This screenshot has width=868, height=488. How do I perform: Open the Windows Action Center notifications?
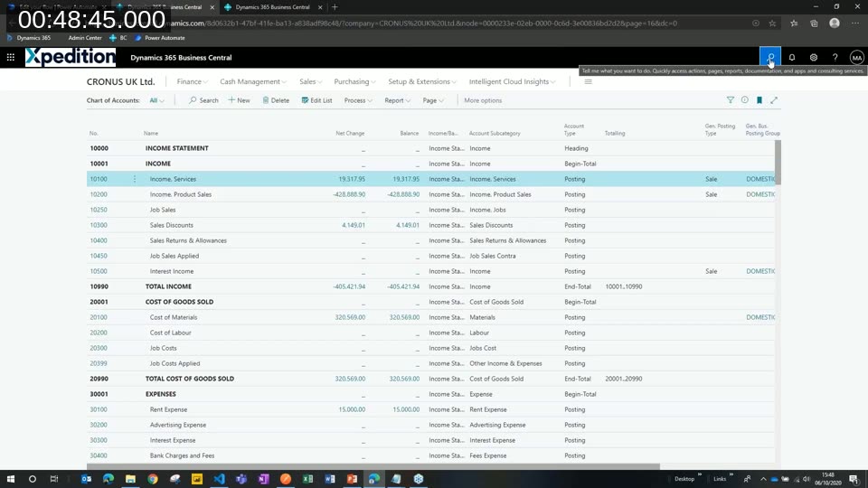coord(854,479)
